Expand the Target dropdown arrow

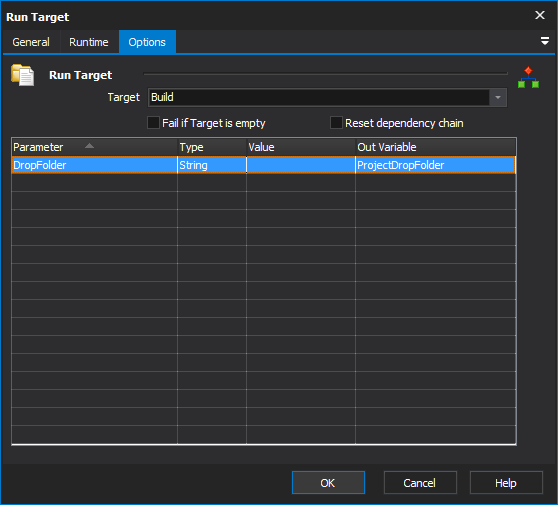point(498,97)
